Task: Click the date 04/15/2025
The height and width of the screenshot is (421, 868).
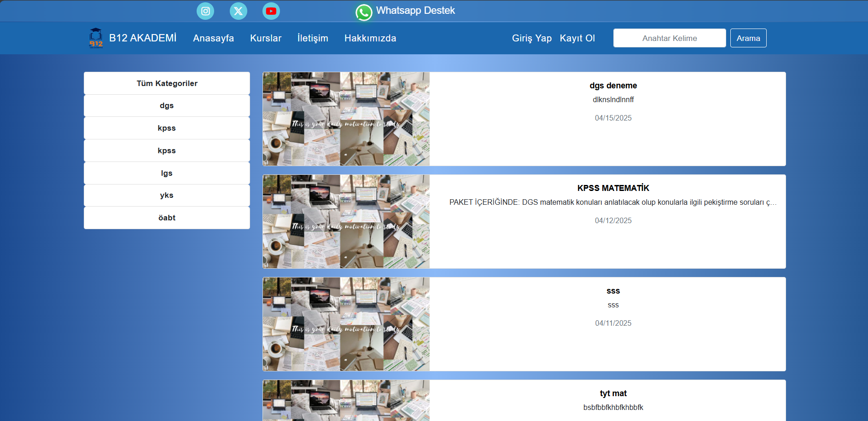Action: [x=613, y=118]
